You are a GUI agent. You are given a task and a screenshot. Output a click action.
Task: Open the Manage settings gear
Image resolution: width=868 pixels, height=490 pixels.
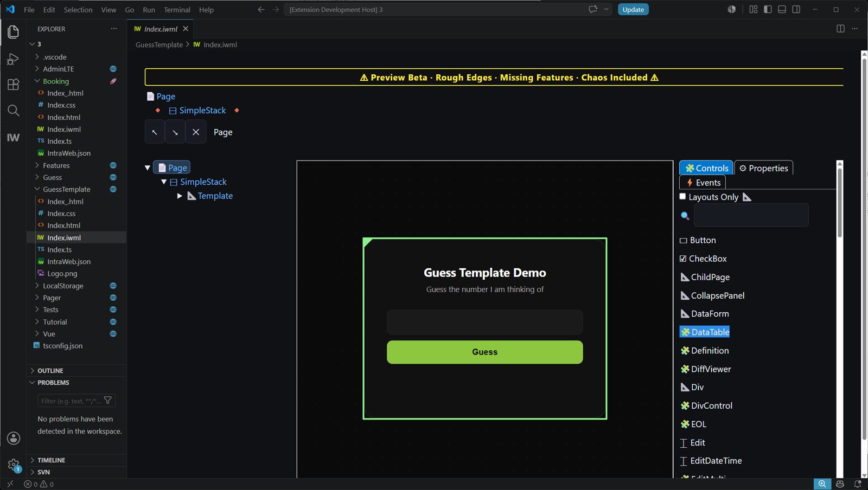13,465
